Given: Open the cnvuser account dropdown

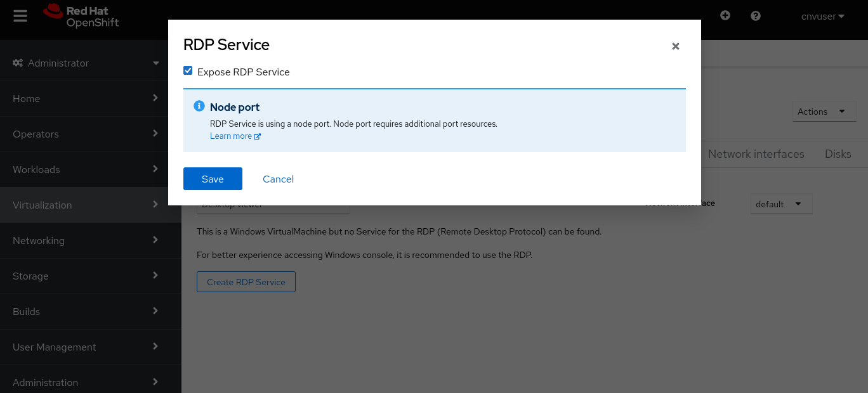Looking at the screenshot, I should click(822, 16).
